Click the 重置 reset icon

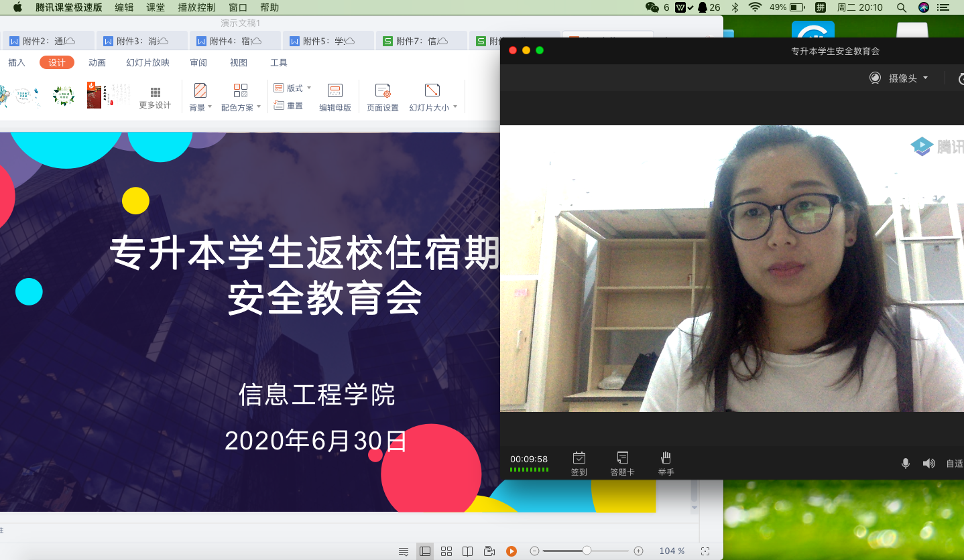point(280,106)
